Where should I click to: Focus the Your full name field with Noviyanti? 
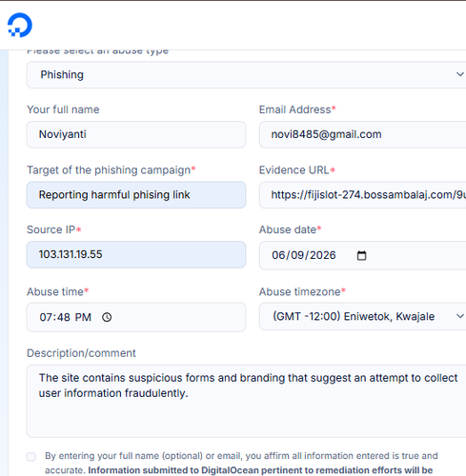tap(136, 134)
